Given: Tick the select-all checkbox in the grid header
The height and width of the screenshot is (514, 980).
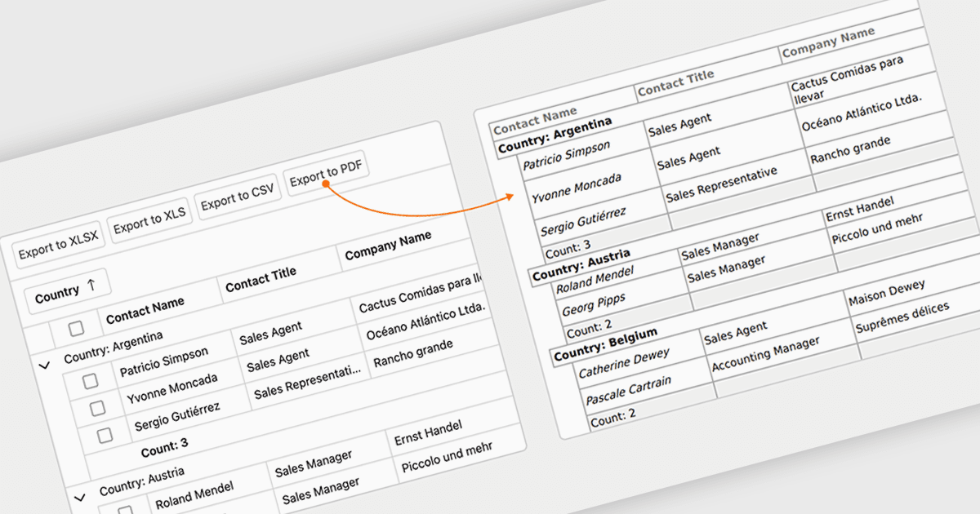Looking at the screenshot, I should point(76,328).
